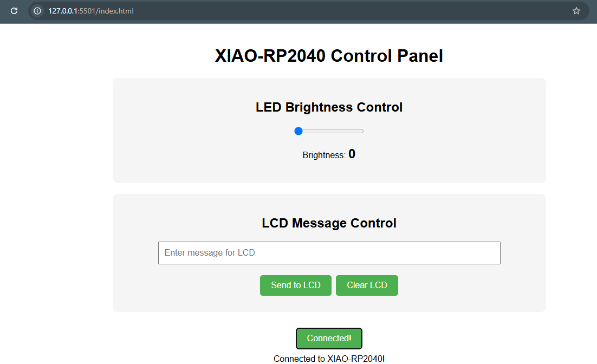597x364 pixels.
Task: Send the message with Send to LCD
Action: tap(295, 285)
